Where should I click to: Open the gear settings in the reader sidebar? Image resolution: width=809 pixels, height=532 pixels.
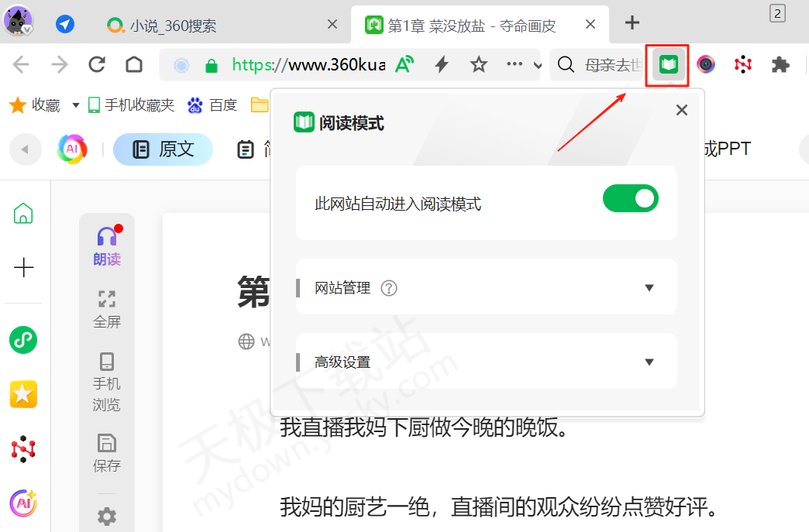(x=107, y=516)
